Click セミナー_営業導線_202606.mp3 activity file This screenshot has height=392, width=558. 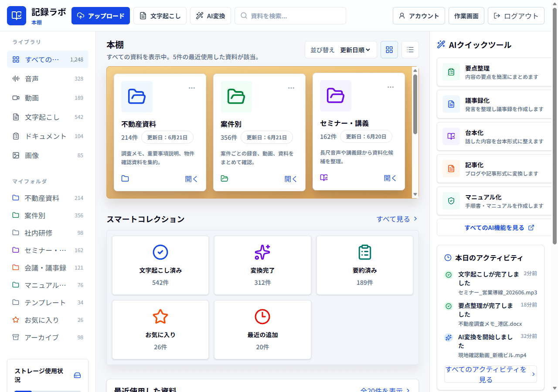(497, 292)
